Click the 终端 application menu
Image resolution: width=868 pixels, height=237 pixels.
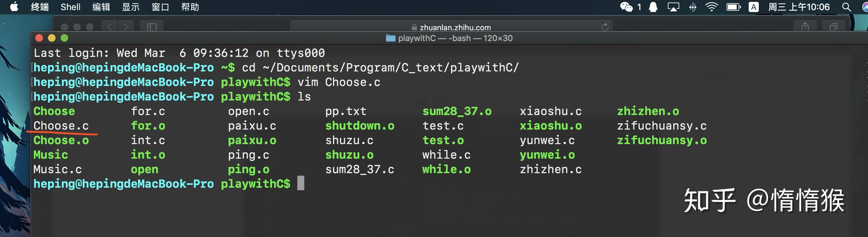click(x=40, y=7)
